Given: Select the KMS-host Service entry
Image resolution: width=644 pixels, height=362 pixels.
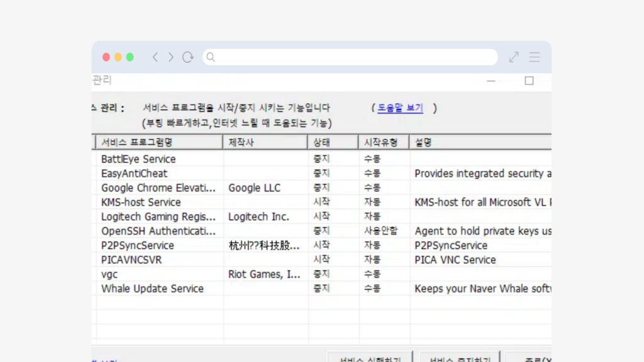Looking at the screenshot, I should [x=141, y=202].
